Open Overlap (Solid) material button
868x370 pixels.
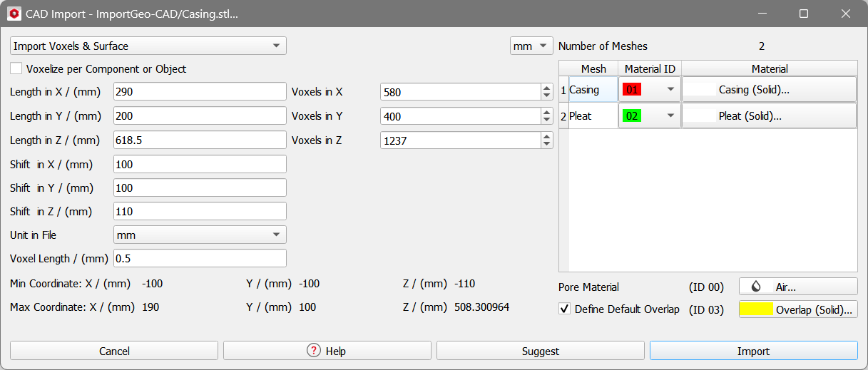(x=798, y=309)
